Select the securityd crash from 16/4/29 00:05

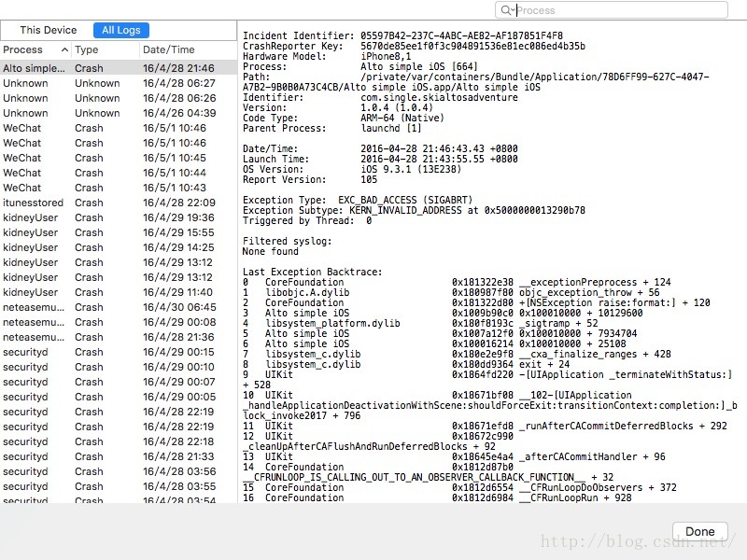(x=119, y=397)
